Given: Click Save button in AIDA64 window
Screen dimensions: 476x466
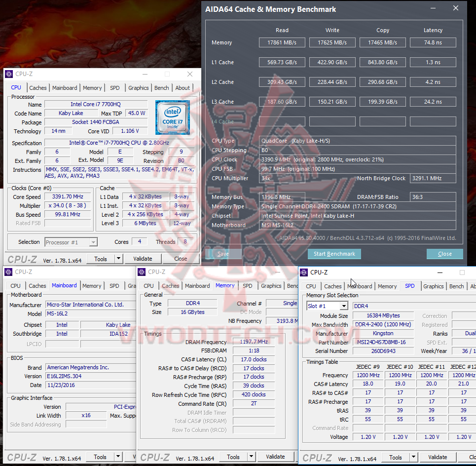Looking at the screenshot, I should [223, 254].
